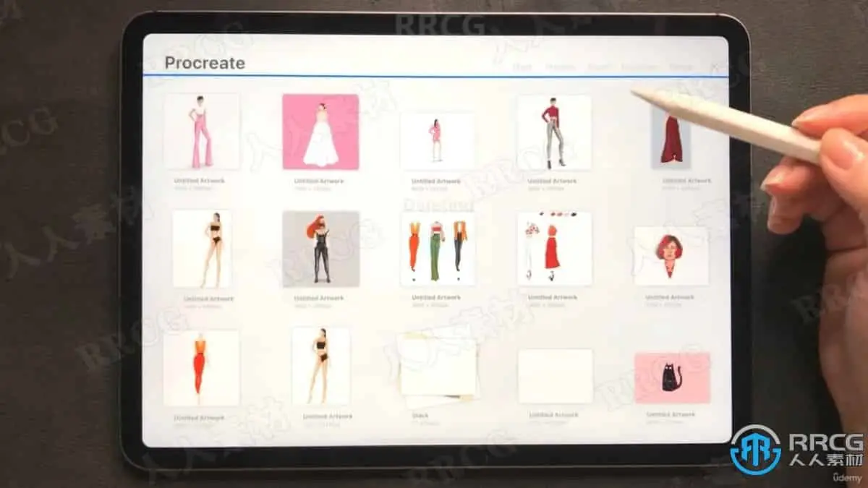Tap the Duplicate option in top menu
Viewport: 868px width, 488px height.
640,67
